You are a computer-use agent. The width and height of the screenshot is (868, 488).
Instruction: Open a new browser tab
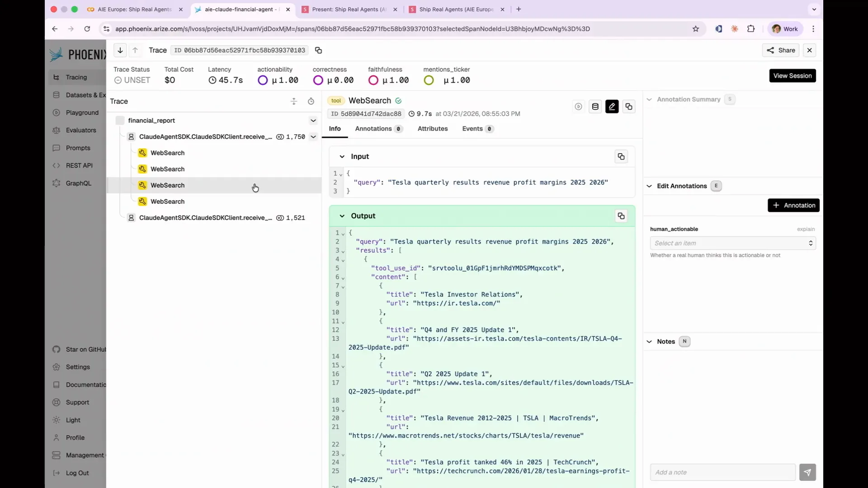[x=519, y=9]
